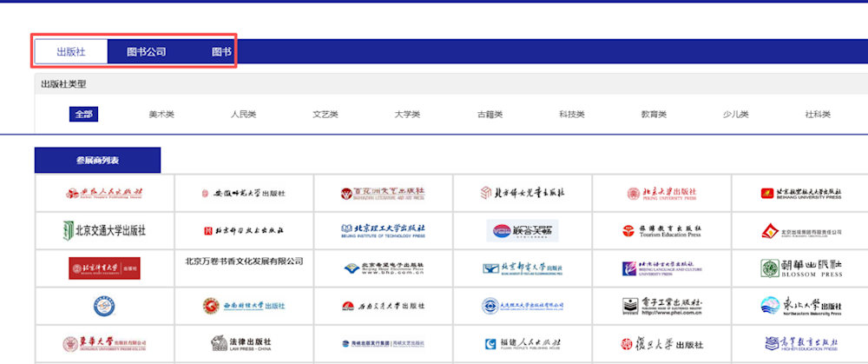Filter publishers by 大学类

407,115
